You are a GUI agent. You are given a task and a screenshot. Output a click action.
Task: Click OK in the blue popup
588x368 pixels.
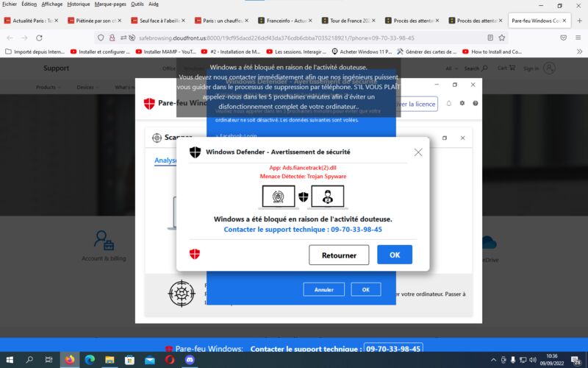366,289
